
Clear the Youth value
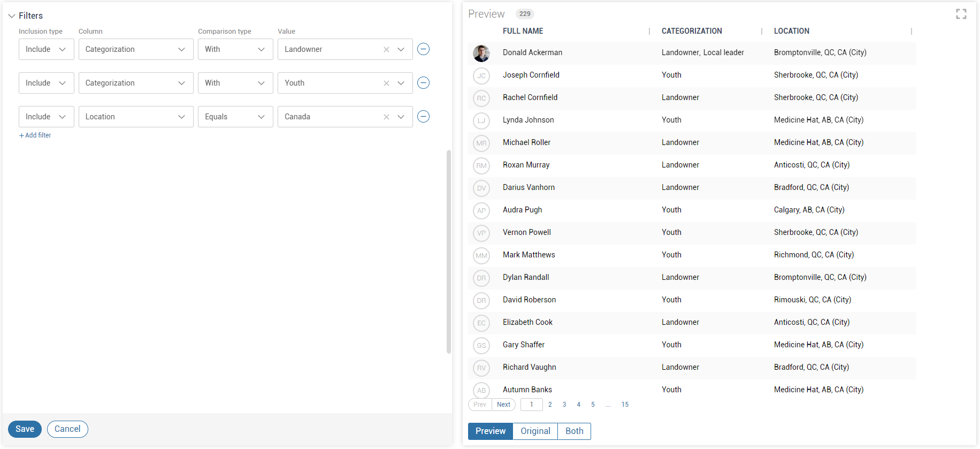tap(386, 83)
